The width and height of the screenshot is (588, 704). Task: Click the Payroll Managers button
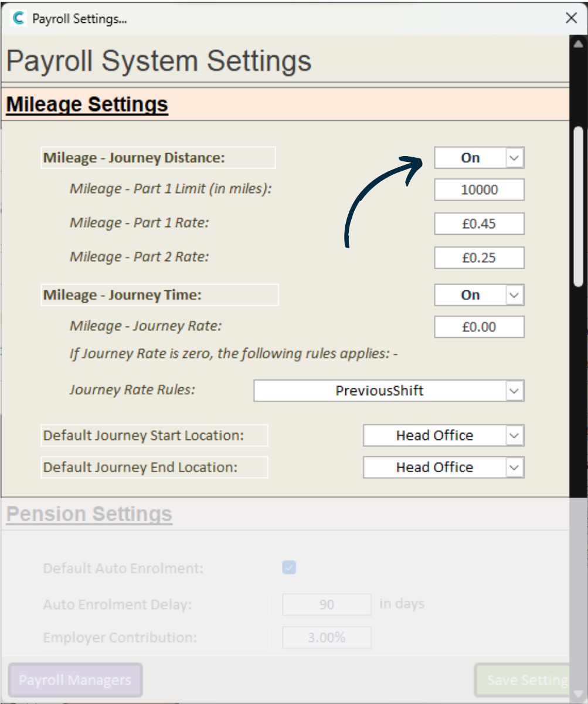75,680
